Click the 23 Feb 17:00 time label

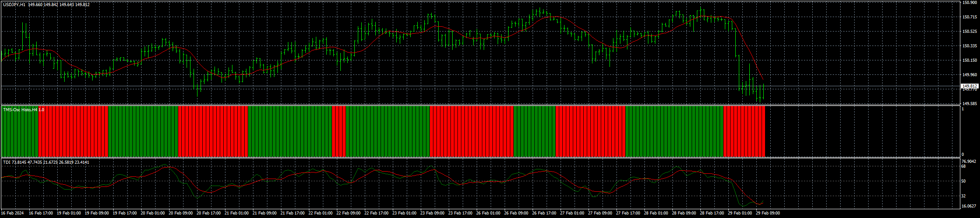[x=460, y=214]
